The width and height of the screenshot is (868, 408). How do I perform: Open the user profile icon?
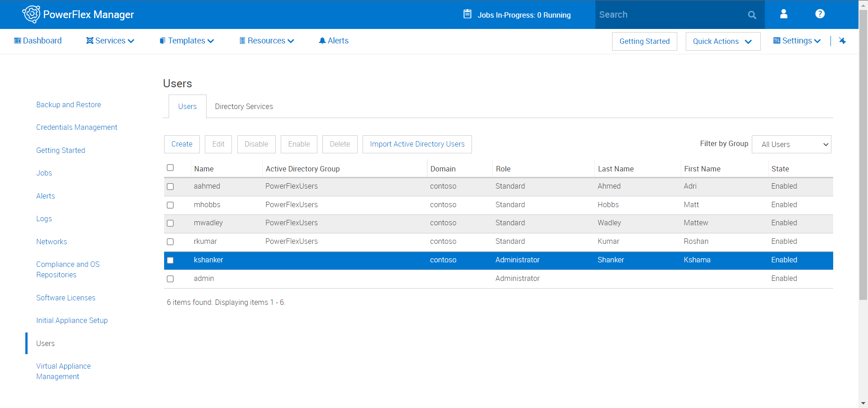[783, 14]
